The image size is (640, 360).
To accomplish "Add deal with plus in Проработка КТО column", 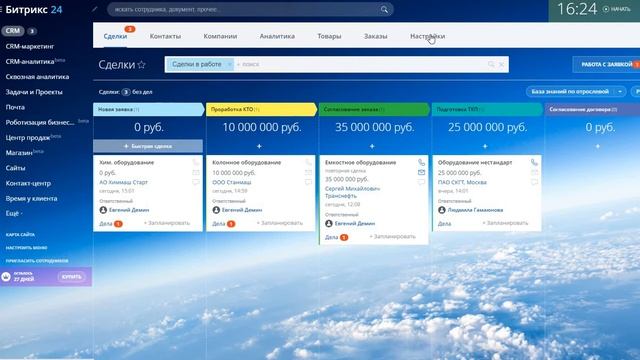I will tap(259, 146).
